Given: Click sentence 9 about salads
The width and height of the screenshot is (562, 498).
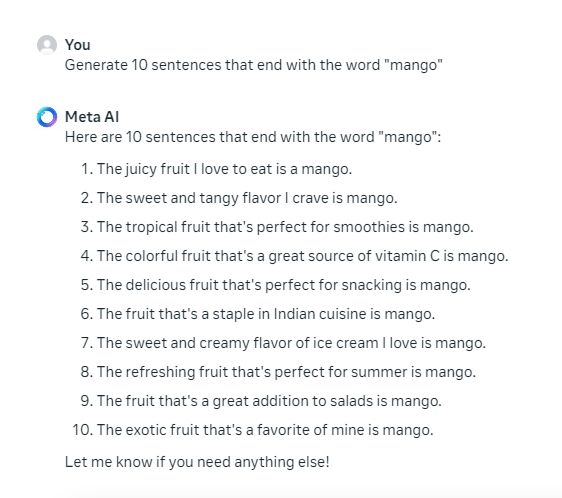Looking at the screenshot, I should tap(269, 401).
